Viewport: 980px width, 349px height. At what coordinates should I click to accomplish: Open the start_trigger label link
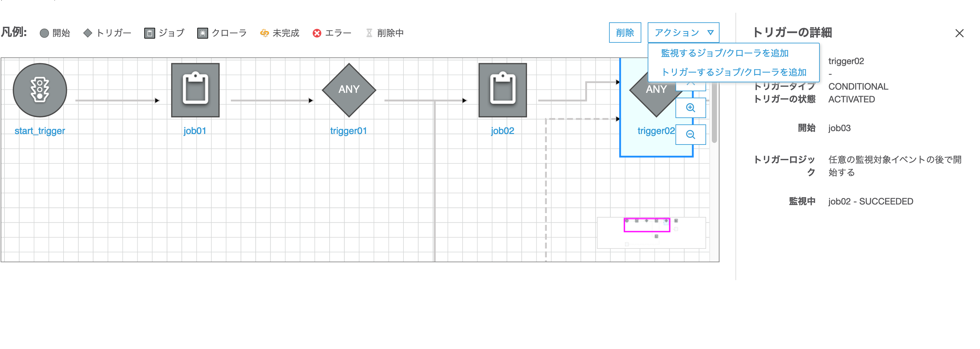40,131
